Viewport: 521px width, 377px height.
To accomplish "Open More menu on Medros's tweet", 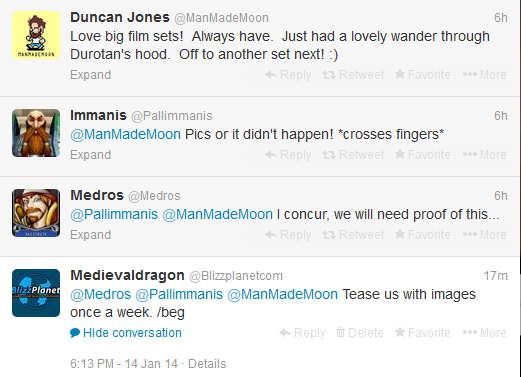I will click(485, 235).
